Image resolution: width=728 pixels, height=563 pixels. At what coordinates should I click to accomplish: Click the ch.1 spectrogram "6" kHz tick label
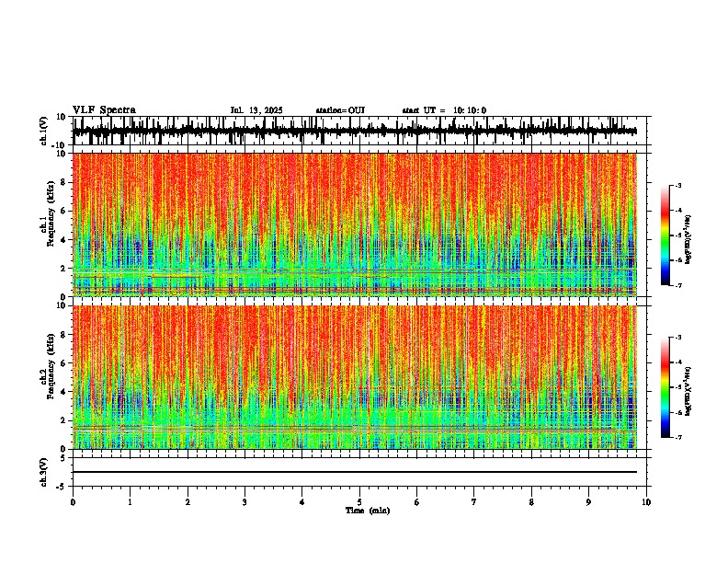(x=64, y=212)
